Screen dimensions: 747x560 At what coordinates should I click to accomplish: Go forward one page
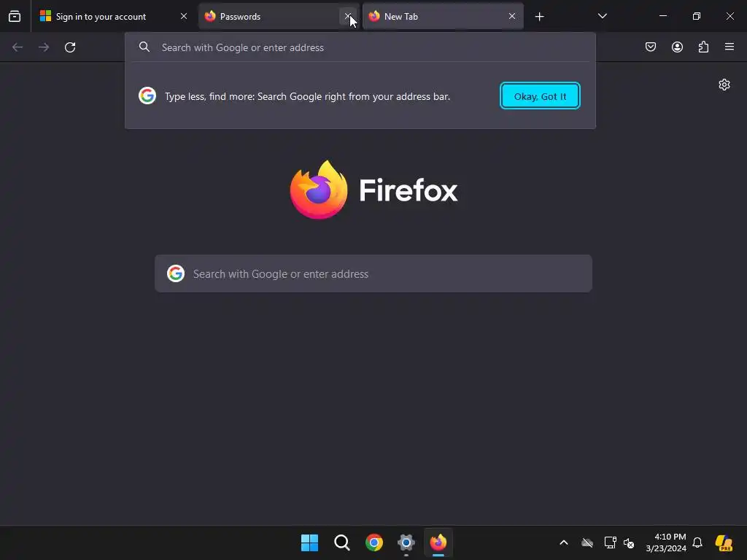click(x=44, y=47)
